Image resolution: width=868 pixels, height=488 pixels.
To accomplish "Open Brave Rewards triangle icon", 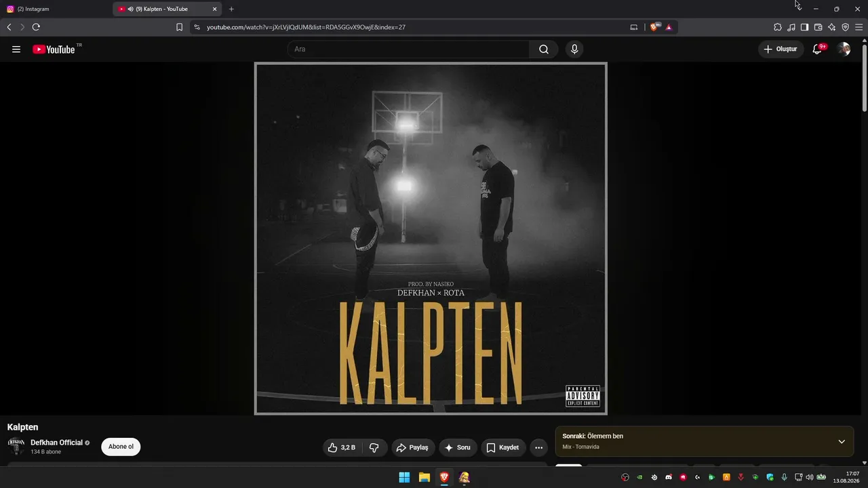I will click(669, 27).
